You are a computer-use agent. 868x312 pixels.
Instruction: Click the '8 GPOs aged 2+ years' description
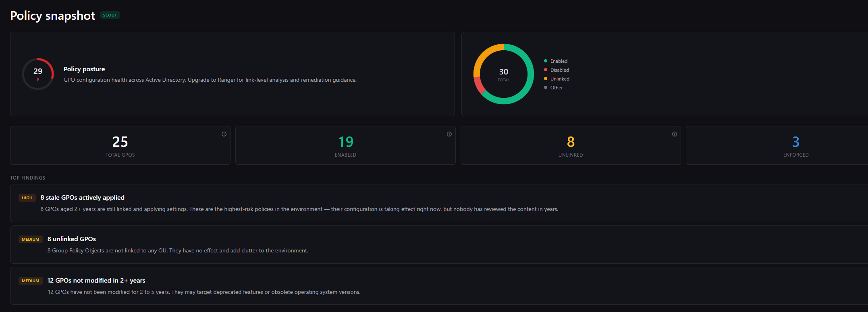tap(299, 209)
